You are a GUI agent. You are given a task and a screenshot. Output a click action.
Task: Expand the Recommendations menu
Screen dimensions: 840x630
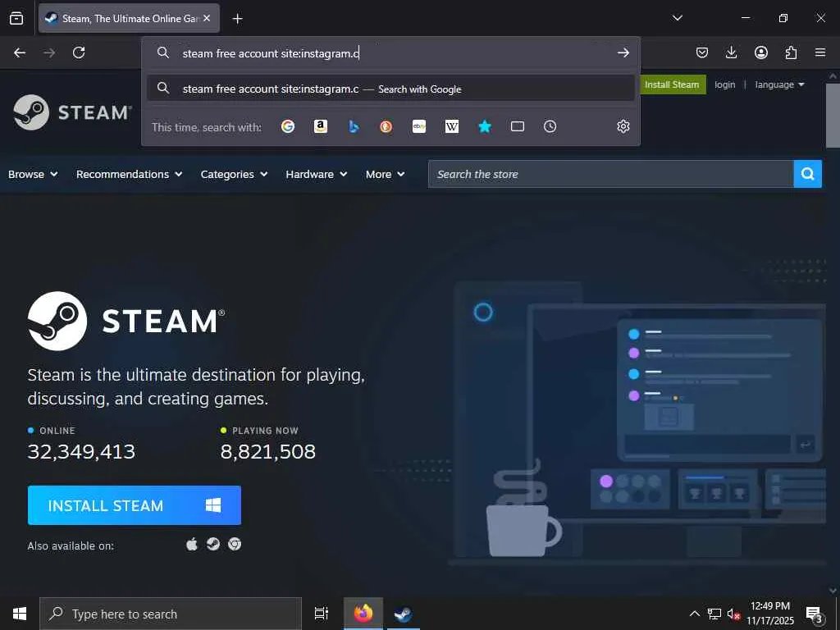129,174
